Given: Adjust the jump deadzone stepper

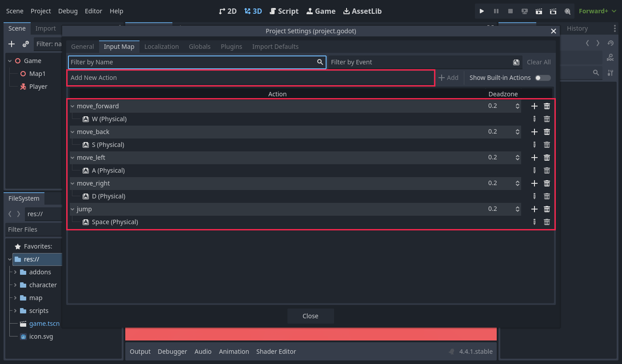Looking at the screenshot, I should coord(517,209).
